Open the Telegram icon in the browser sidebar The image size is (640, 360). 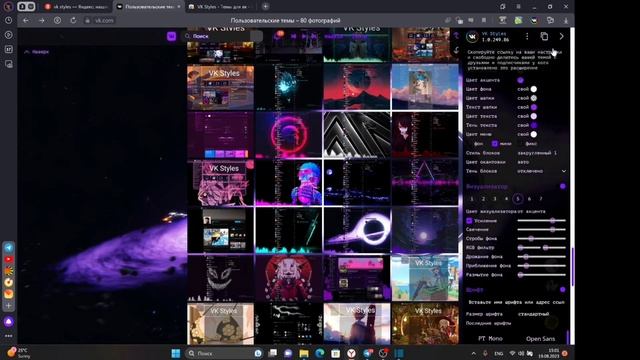(x=9, y=247)
